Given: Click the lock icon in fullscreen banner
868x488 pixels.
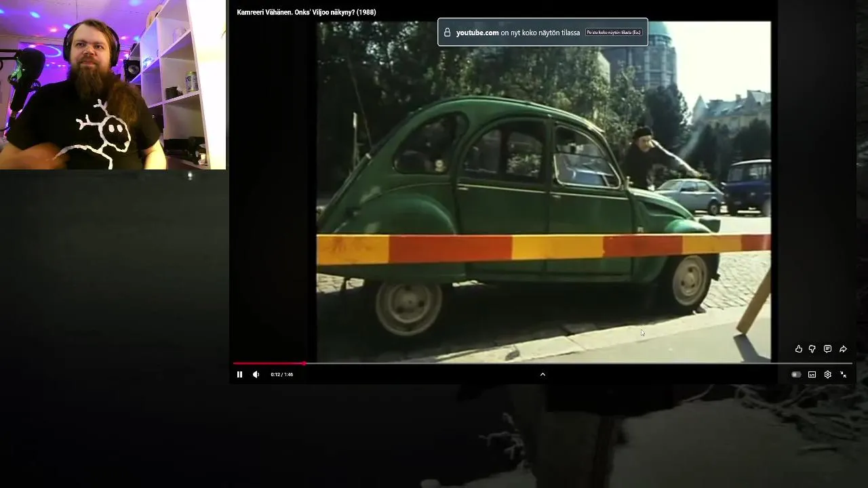Looking at the screenshot, I should (x=448, y=33).
